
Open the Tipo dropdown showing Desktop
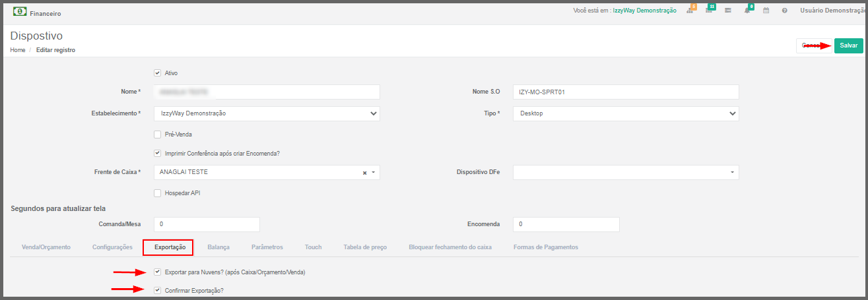(x=625, y=113)
